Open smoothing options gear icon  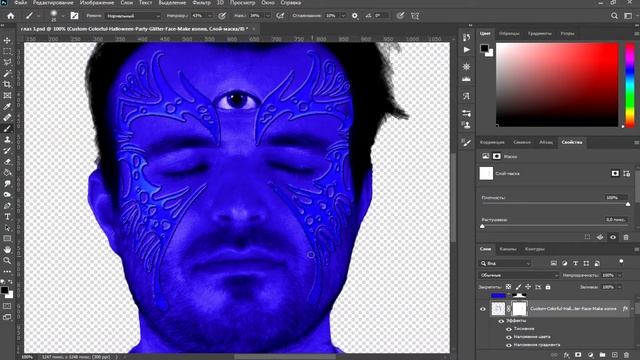[x=355, y=16]
